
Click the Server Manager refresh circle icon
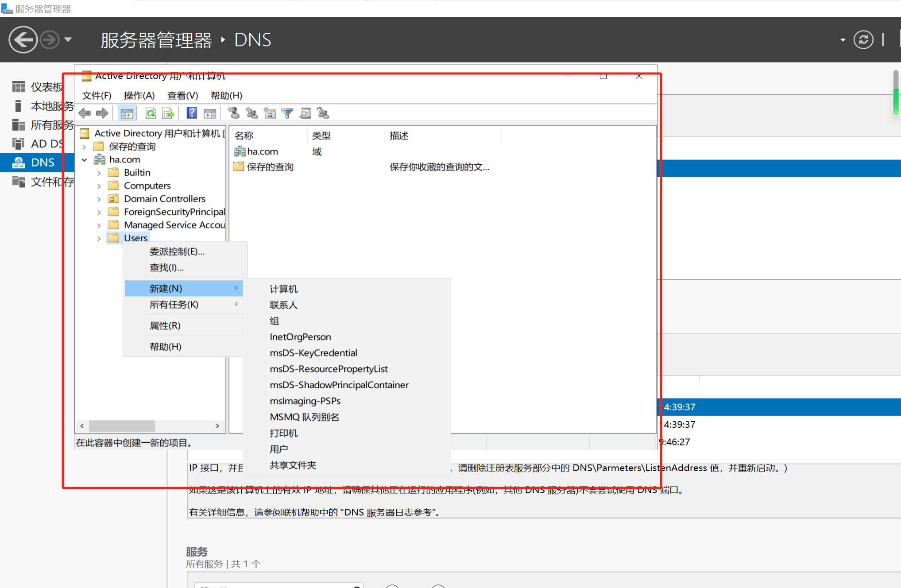[x=863, y=40]
